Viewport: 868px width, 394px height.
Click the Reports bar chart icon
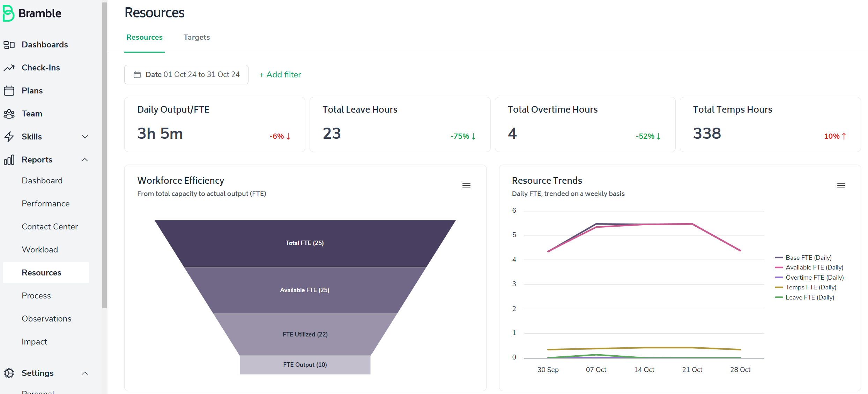point(9,160)
